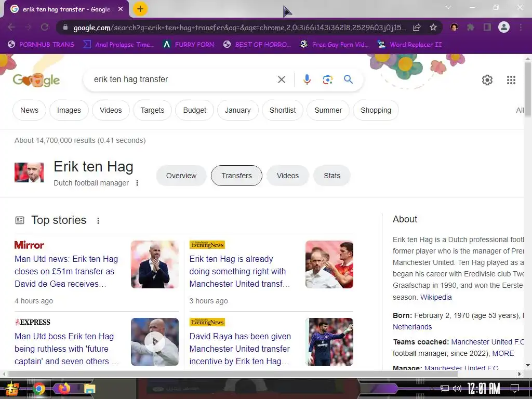
Task: Open the Windows Start menu
Action: tap(12, 389)
